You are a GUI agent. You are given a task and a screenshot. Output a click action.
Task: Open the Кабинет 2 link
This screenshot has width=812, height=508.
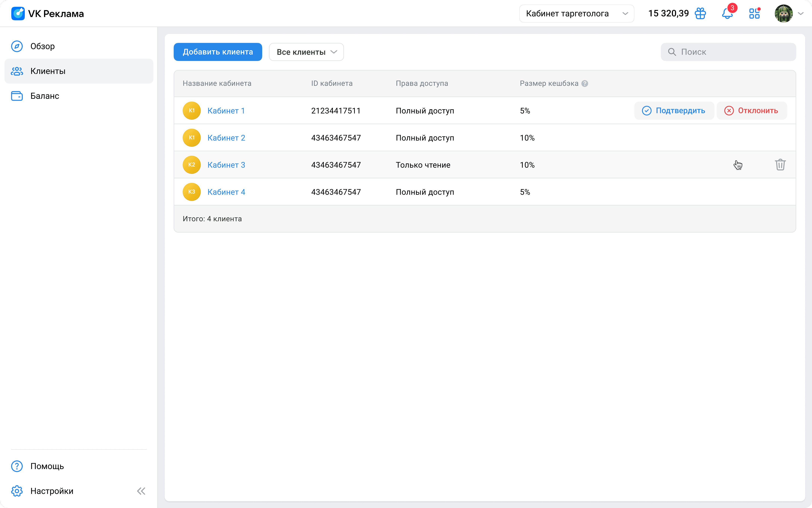pos(226,138)
